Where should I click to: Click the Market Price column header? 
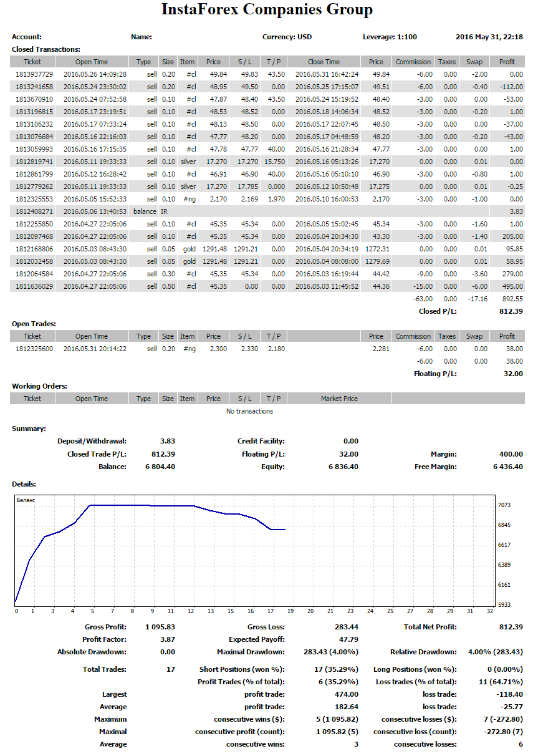point(339,399)
